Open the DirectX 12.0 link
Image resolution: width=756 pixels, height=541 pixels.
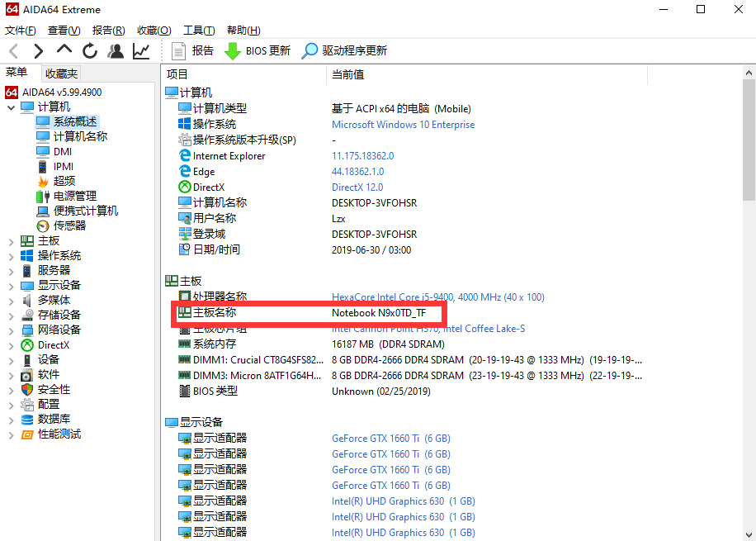click(x=357, y=187)
